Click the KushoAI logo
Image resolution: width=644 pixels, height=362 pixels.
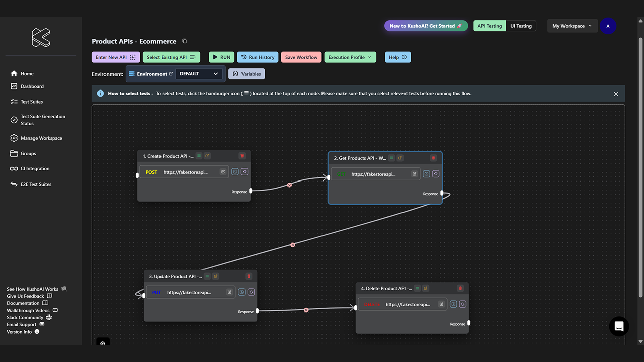(41, 38)
